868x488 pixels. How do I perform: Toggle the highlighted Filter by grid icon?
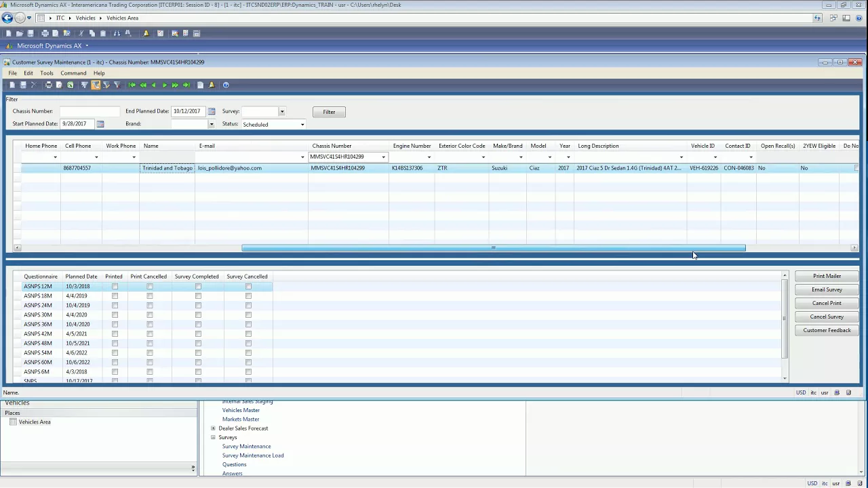click(x=96, y=85)
